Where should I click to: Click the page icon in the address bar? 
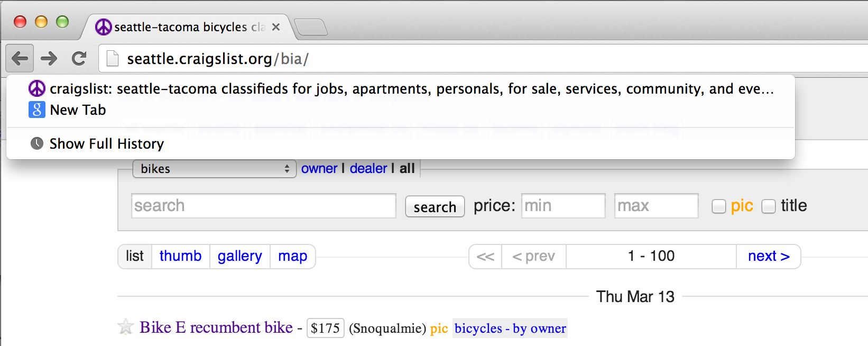click(x=112, y=58)
